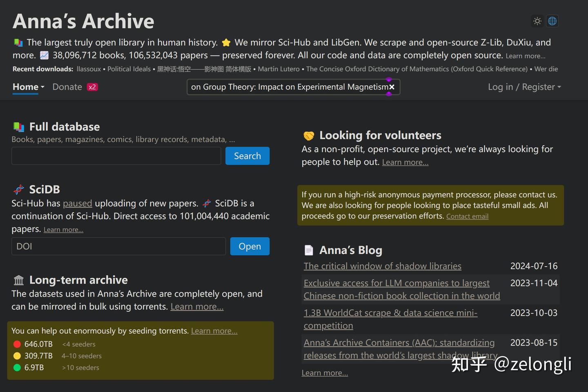Image resolution: width=588 pixels, height=392 pixels.
Task: Expand the Log in / Register dropdown
Action: [524, 87]
